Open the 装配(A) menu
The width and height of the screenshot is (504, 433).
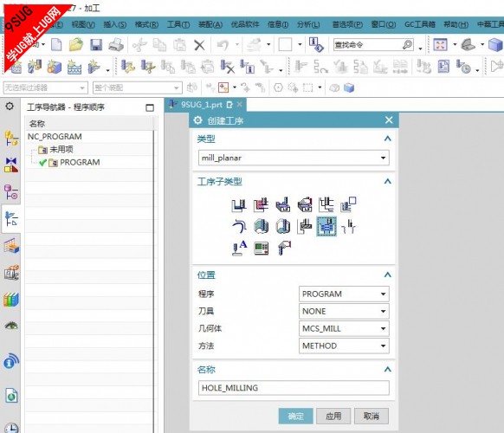pos(210,24)
